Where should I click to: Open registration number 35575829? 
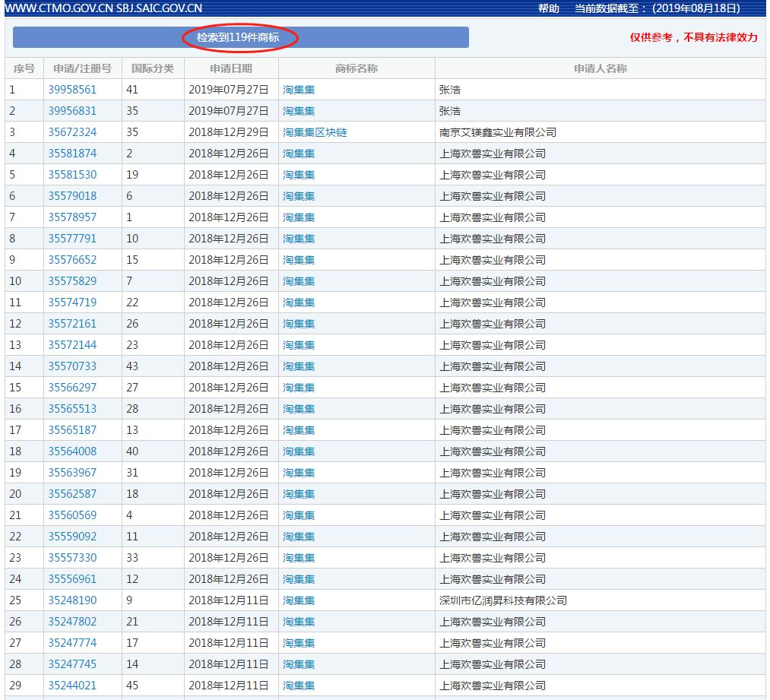72,281
